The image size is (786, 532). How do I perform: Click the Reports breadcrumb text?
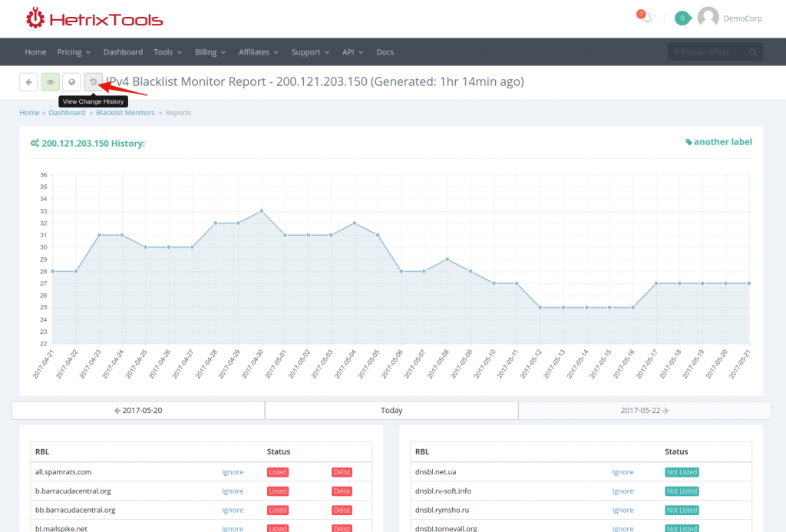[x=178, y=113]
